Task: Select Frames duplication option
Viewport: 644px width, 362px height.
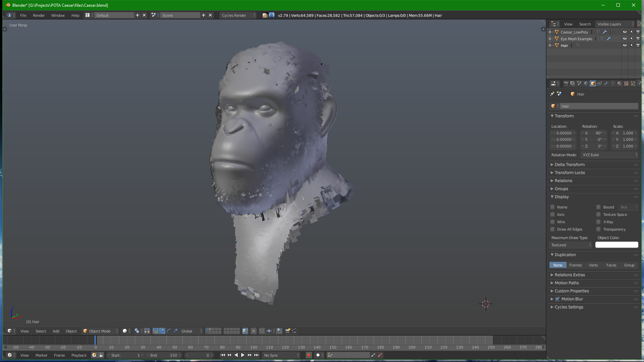Action: point(575,265)
